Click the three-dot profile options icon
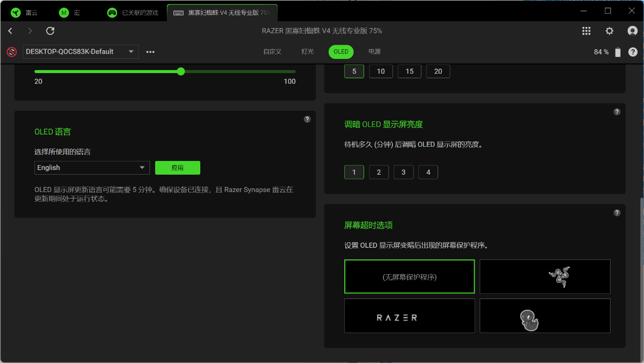This screenshot has height=363, width=644. (150, 52)
